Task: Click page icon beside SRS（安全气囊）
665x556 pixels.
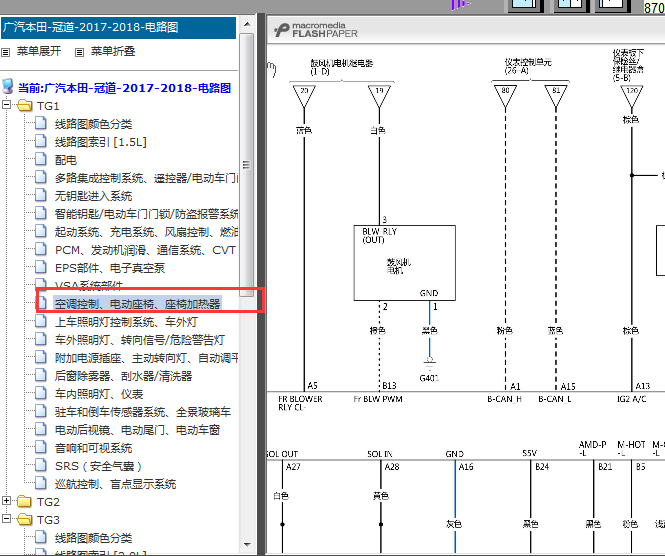Action: click(41, 465)
